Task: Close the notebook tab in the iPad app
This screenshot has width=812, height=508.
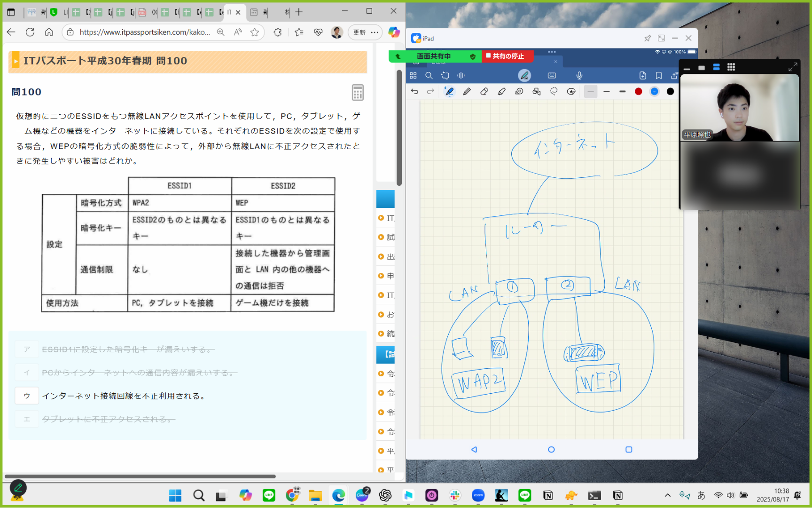Action: 555,62
